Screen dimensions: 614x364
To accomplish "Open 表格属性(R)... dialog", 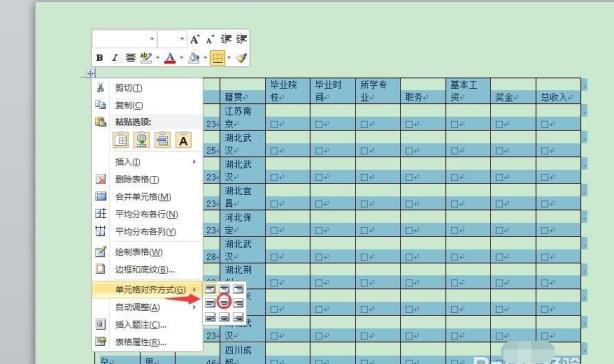I will [147, 342].
